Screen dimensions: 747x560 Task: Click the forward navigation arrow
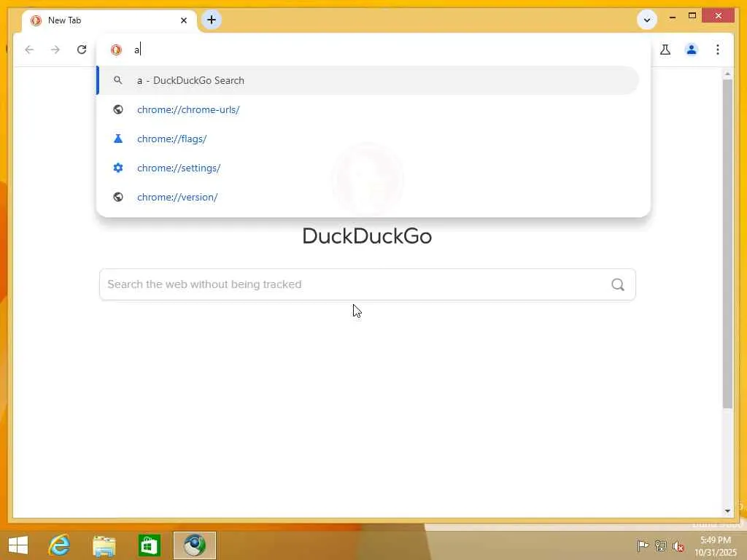[55, 50]
